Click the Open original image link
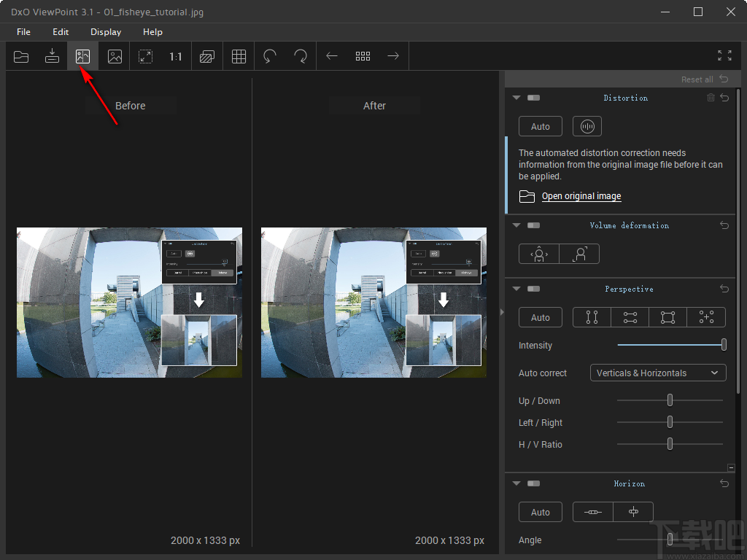This screenshot has height=560, width=747. point(581,196)
